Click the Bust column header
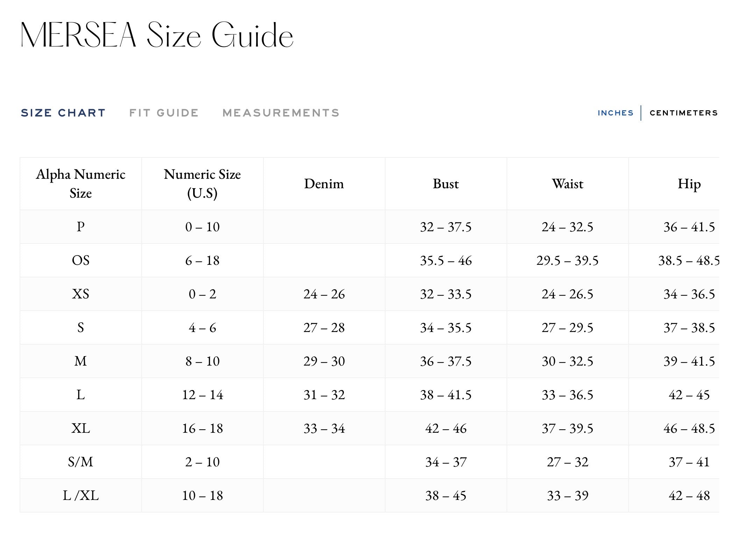Image resolution: width=756 pixels, height=537 pixels. [446, 184]
